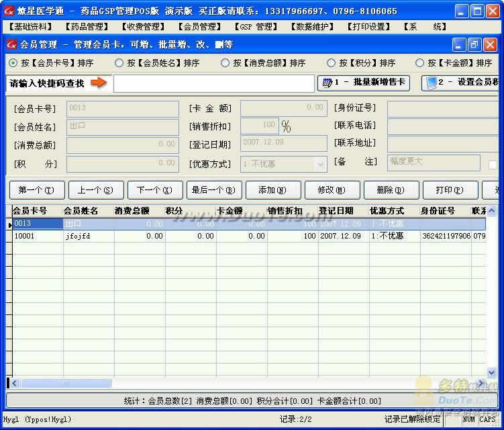Click the table scroll up arrow

(491, 211)
